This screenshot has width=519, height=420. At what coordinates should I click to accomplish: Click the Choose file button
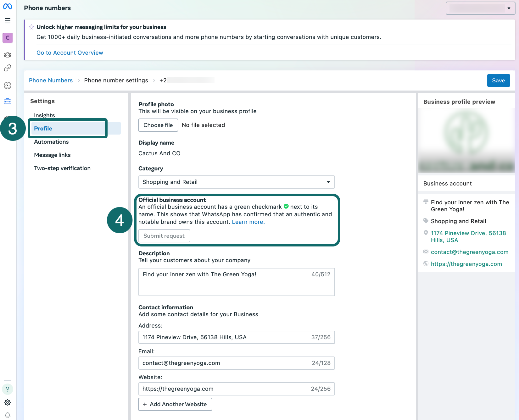(158, 125)
